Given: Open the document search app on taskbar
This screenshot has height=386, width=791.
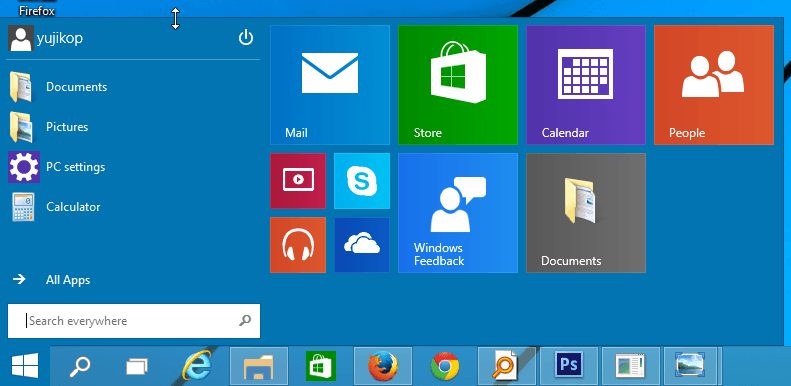Looking at the screenshot, I should click(x=507, y=366).
